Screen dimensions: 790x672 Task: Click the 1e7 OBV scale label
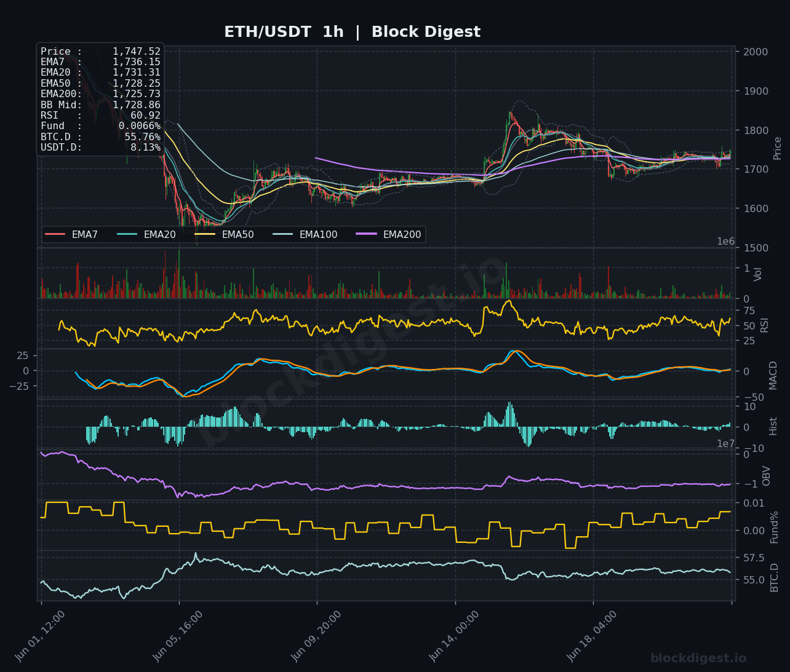point(726,444)
